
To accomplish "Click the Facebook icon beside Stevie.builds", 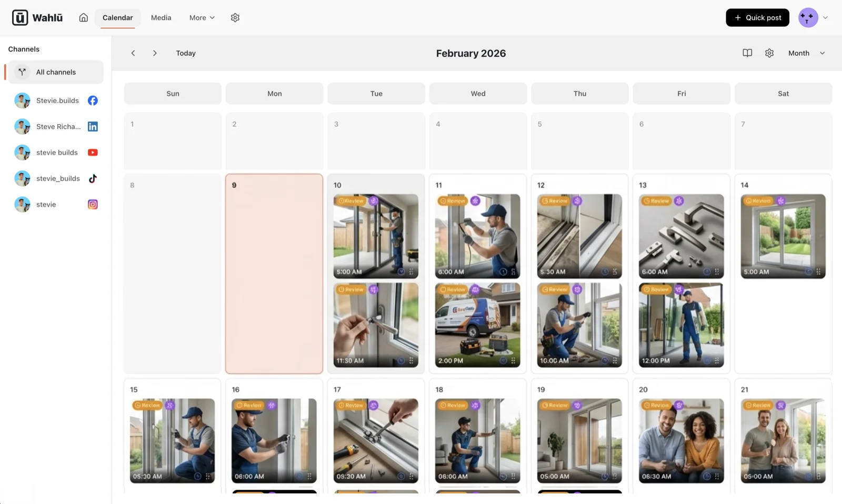I will 93,100.
